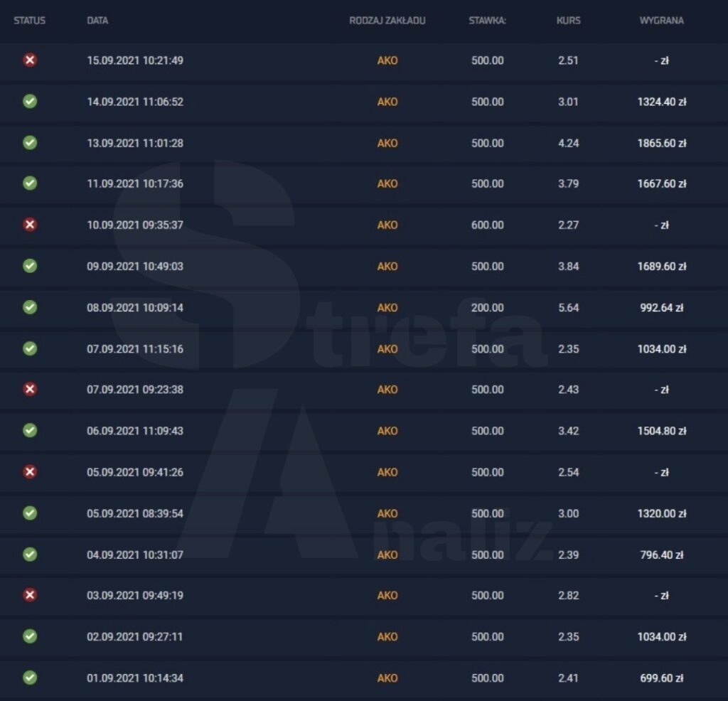Image resolution: width=728 pixels, height=701 pixels.
Task: Click winnings 1865.60 zł
Action: pos(662,143)
